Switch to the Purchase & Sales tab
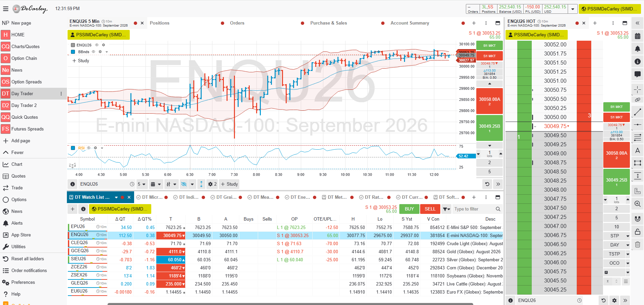 [329, 23]
